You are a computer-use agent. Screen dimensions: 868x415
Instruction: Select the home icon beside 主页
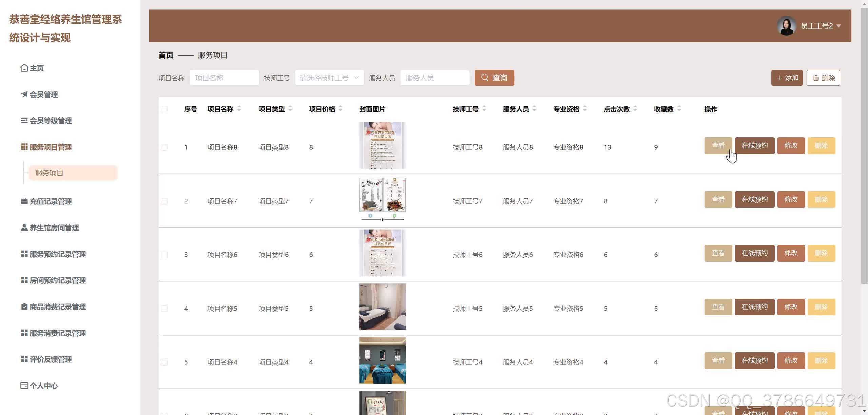point(24,68)
